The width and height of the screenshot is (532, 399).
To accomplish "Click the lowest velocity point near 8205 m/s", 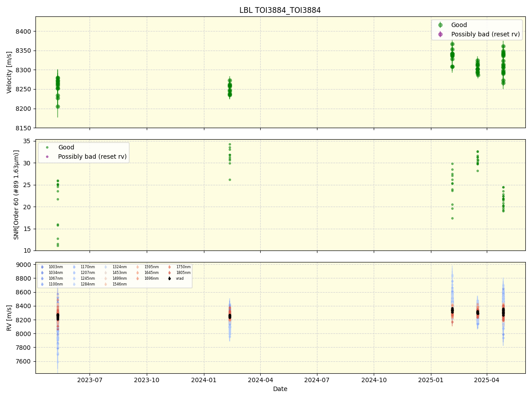I will [58, 106].
